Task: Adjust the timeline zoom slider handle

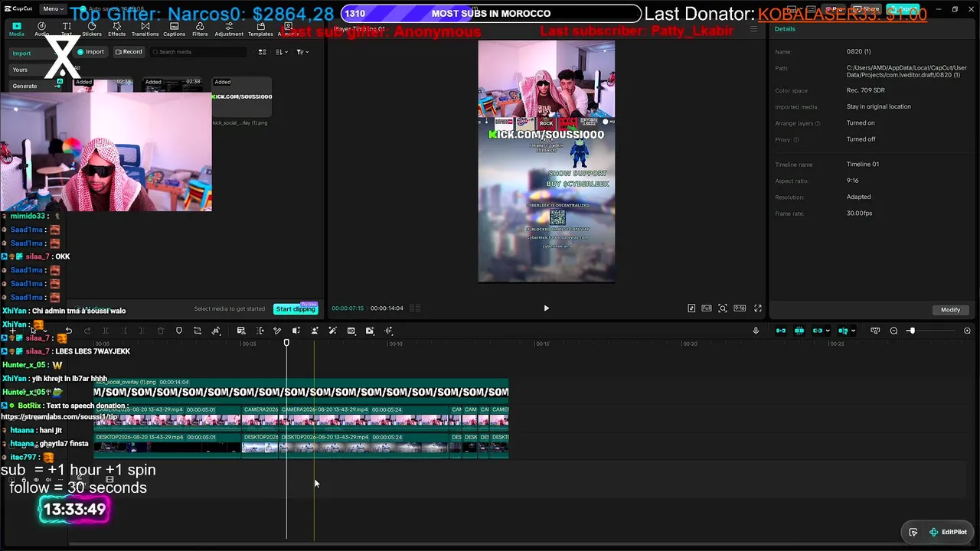Action: coord(911,331)
